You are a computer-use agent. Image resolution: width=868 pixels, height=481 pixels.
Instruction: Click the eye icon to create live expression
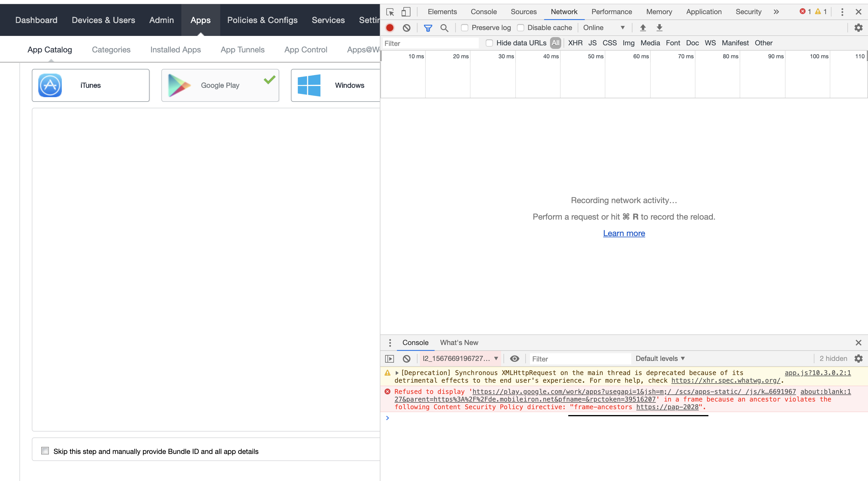515,358
